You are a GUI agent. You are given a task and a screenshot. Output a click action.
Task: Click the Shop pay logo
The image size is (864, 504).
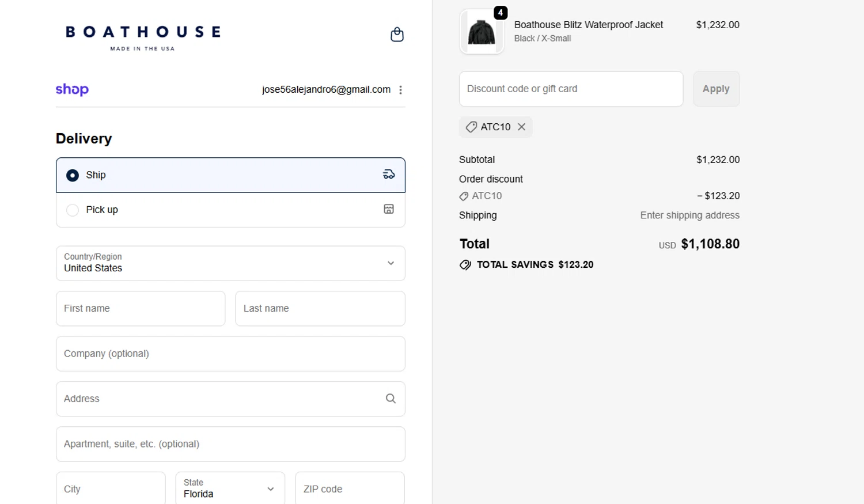72,89
